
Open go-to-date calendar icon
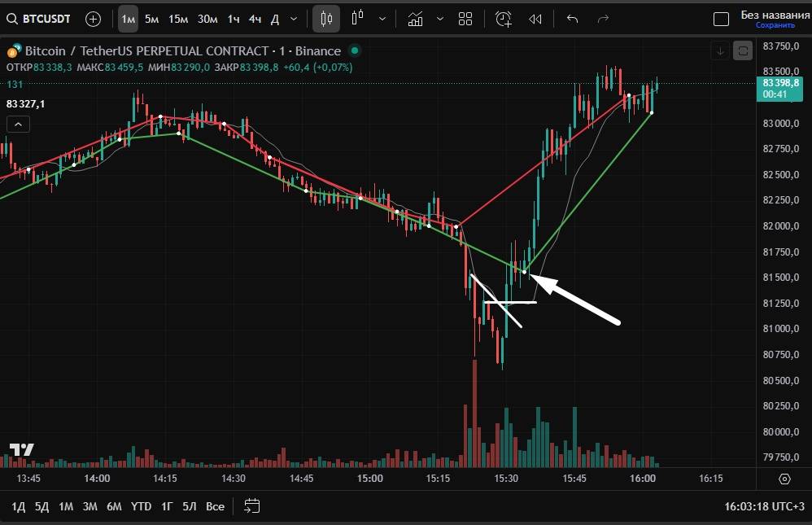[251, 506]
